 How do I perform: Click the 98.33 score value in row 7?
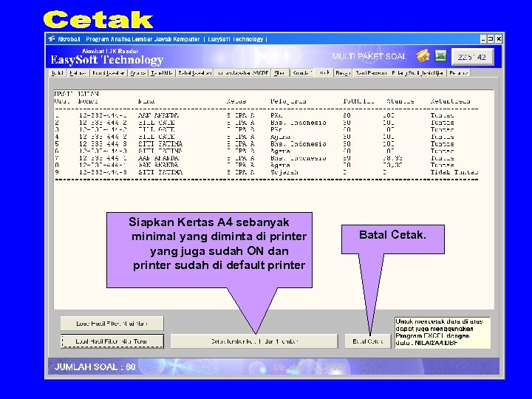tap(392, 158)
